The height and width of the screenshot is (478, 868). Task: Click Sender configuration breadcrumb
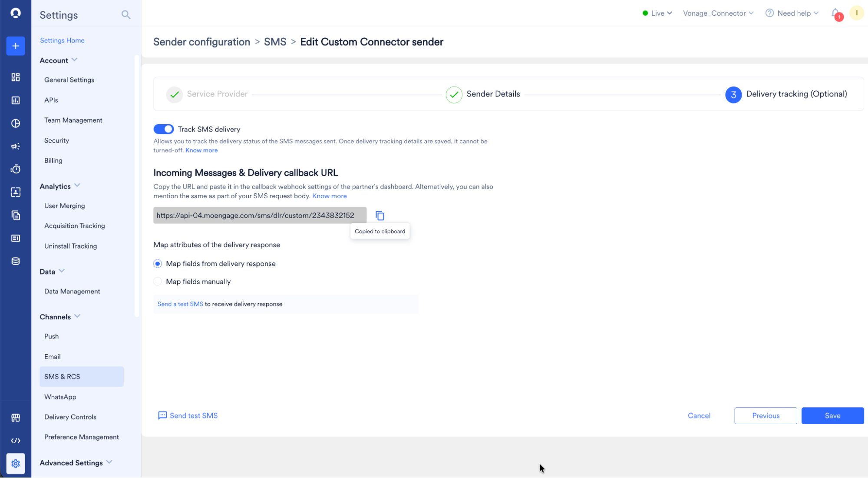(201, 42)
